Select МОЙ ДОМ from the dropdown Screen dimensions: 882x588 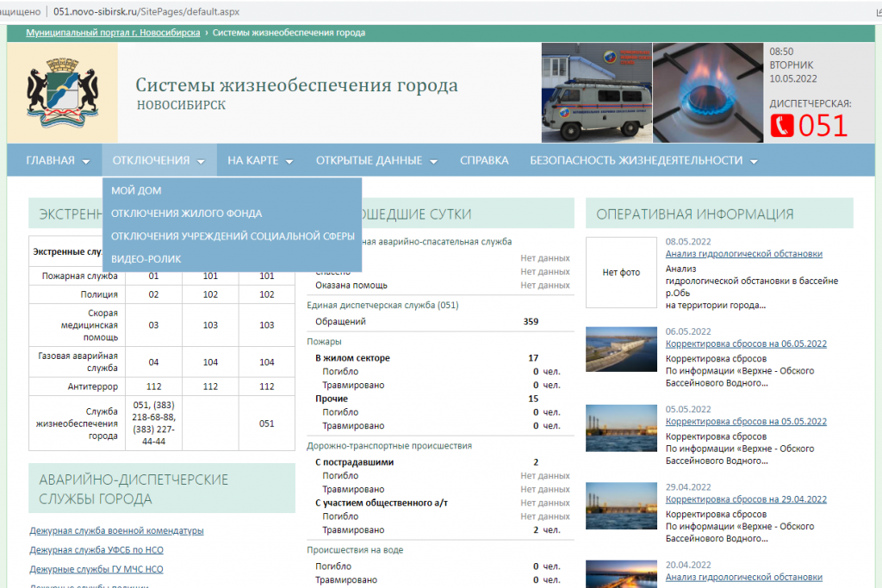136,190
